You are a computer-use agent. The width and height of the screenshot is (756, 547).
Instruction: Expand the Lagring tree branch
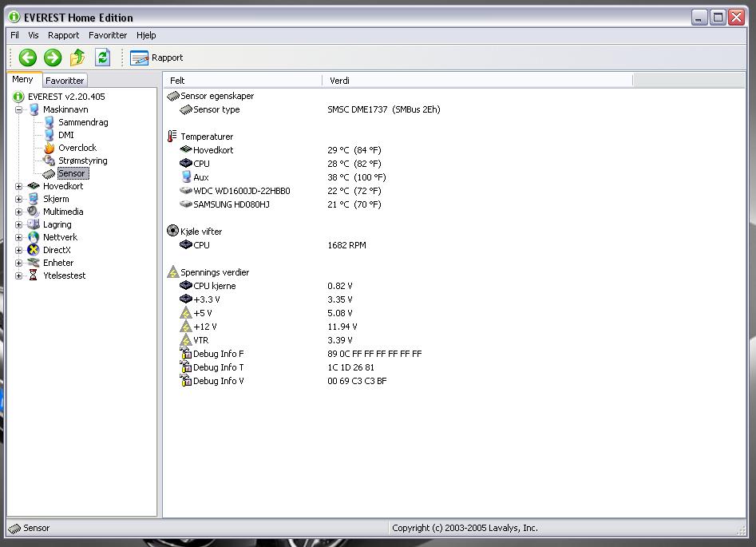pyautogui.click(x=18, y=224)
